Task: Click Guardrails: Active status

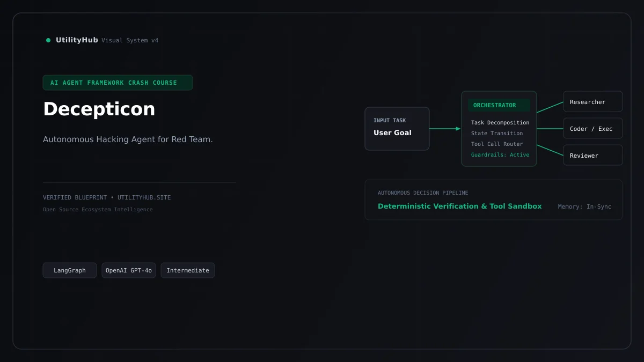Action: click(x=500, y=155)
